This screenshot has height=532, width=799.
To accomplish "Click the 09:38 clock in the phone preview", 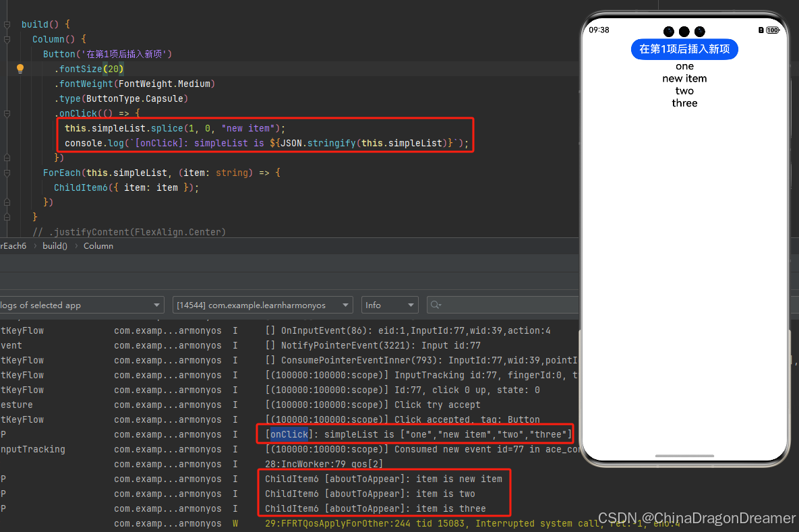I will click(599, 30).
